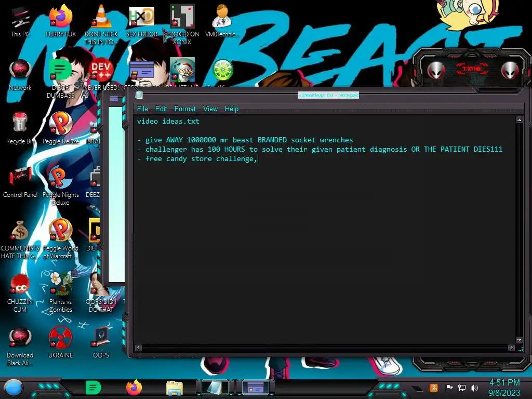Open the Notepad View menu
Screen dimensions: 532x399
tap(210, 109)
